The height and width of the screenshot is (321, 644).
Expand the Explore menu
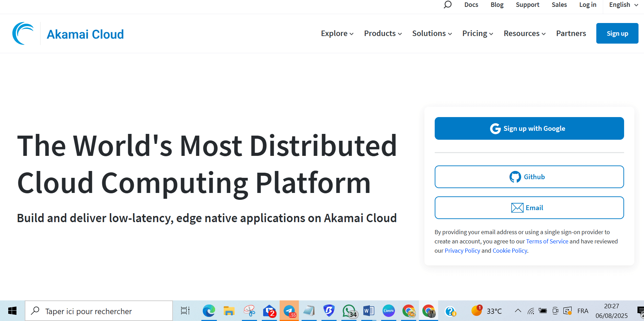[x=337, y=33]
